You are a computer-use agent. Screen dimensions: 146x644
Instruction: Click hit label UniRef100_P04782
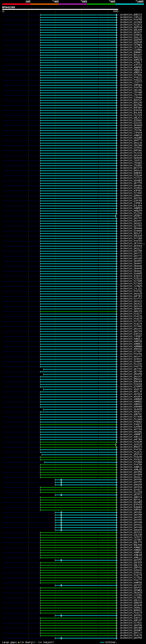[x=131, y=291]
